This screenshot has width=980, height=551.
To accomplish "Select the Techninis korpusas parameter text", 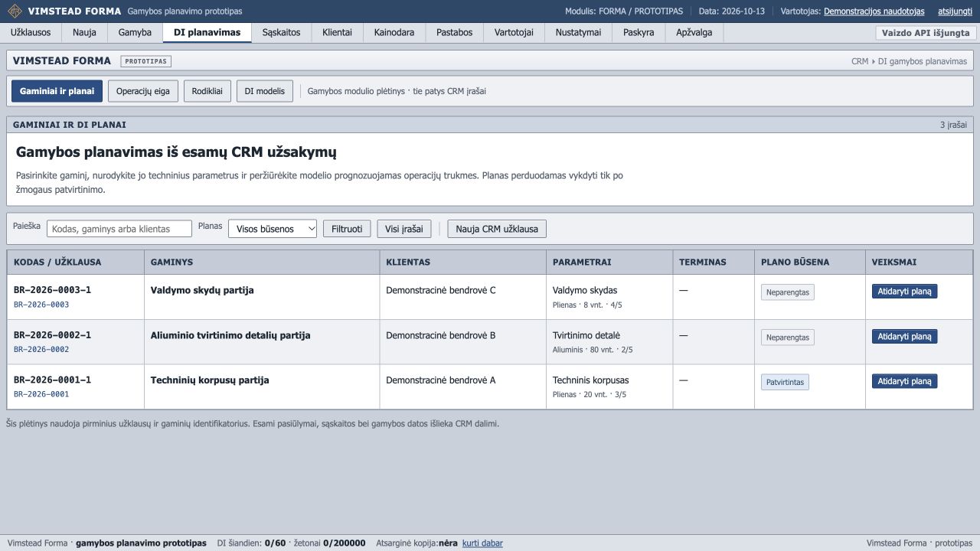I will click(590, 380).
